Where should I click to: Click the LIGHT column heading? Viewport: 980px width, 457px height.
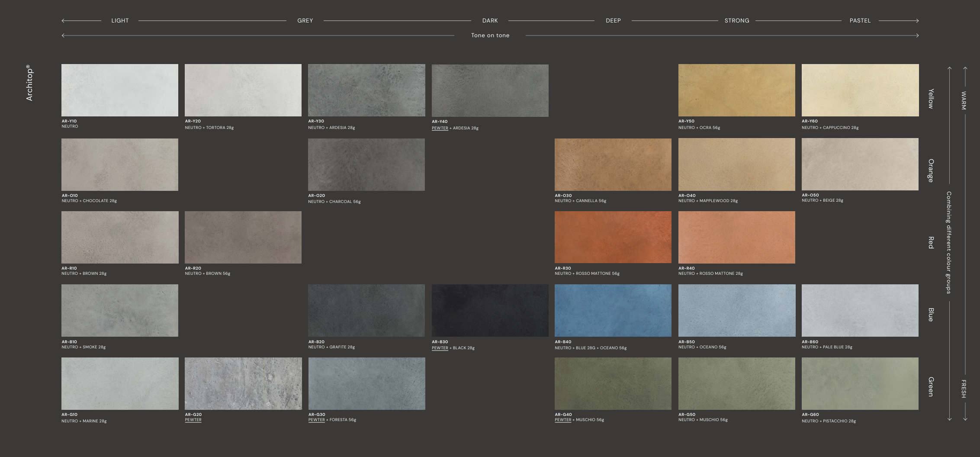(x=120, y=21)
